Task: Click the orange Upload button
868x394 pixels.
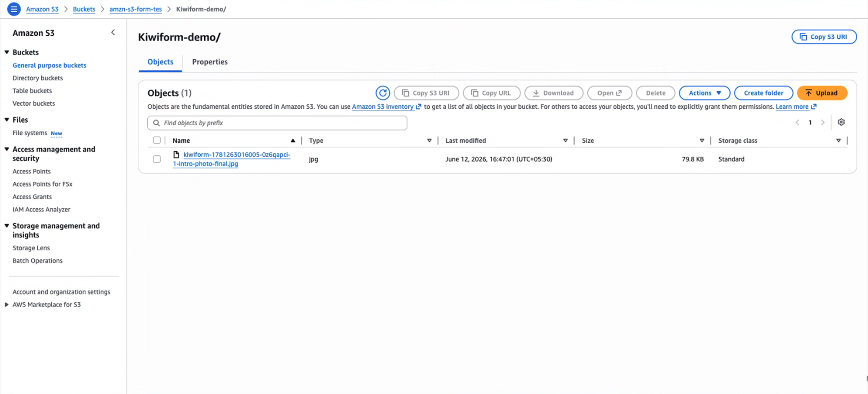Action: click(822, 93)
